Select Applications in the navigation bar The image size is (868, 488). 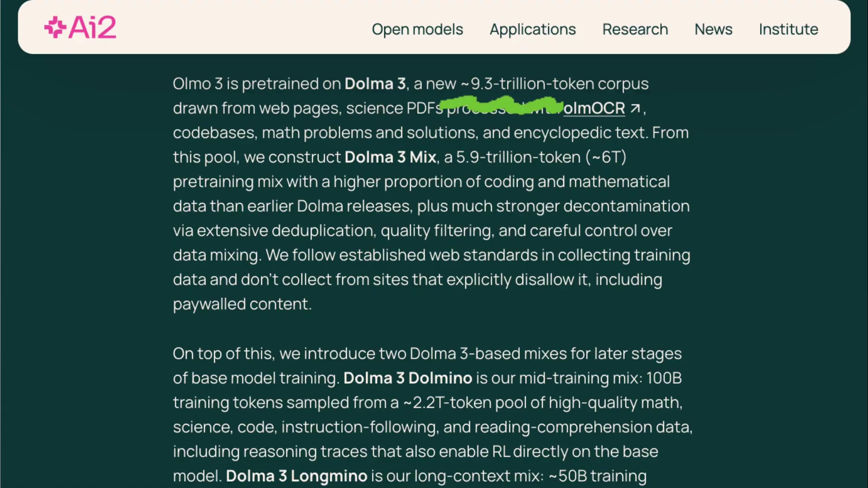[533, 29]
